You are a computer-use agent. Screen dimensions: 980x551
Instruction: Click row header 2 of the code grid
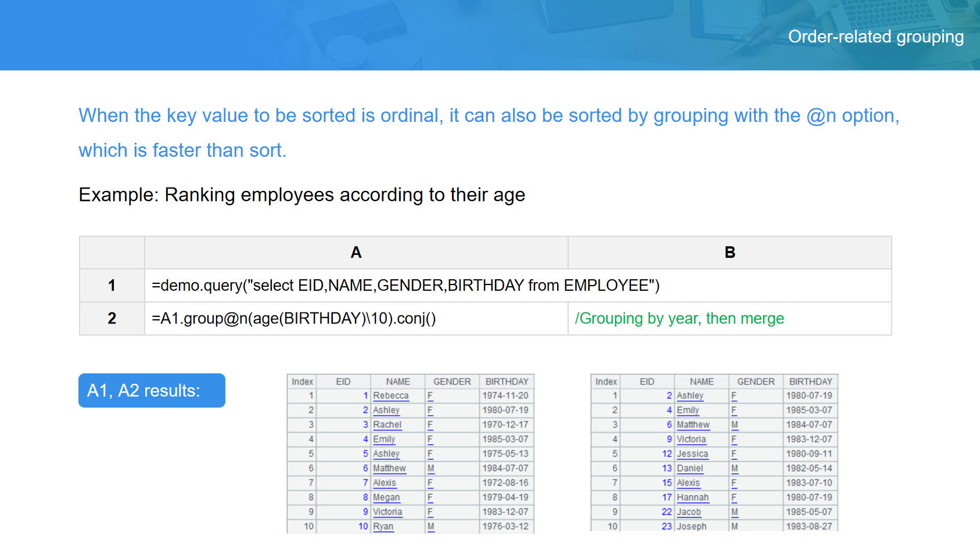[112, 319]
